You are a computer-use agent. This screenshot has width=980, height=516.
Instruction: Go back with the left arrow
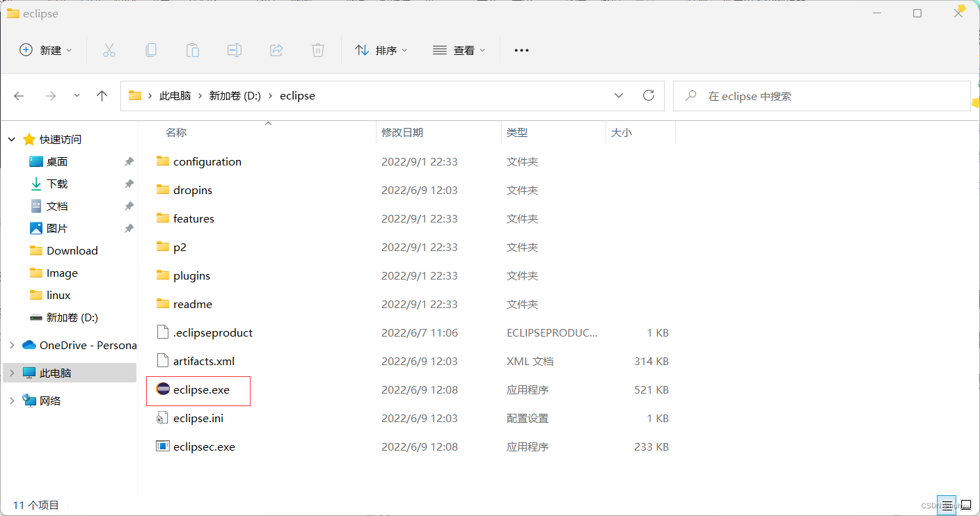click(19, 96)
